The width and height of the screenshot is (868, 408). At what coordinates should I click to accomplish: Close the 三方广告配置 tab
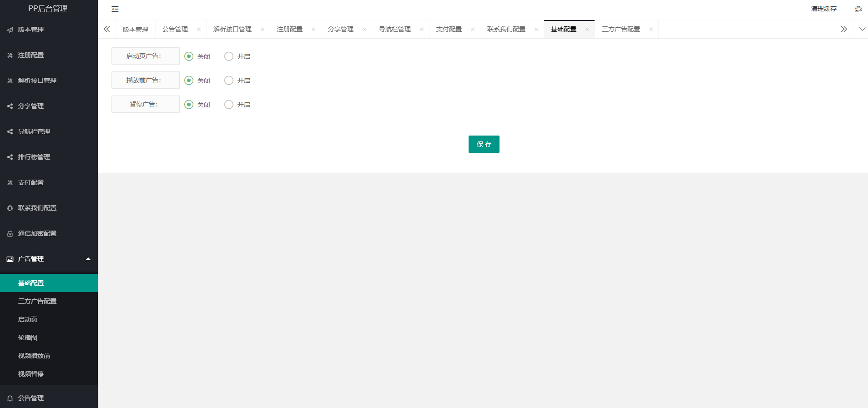[x=651, y=29]
